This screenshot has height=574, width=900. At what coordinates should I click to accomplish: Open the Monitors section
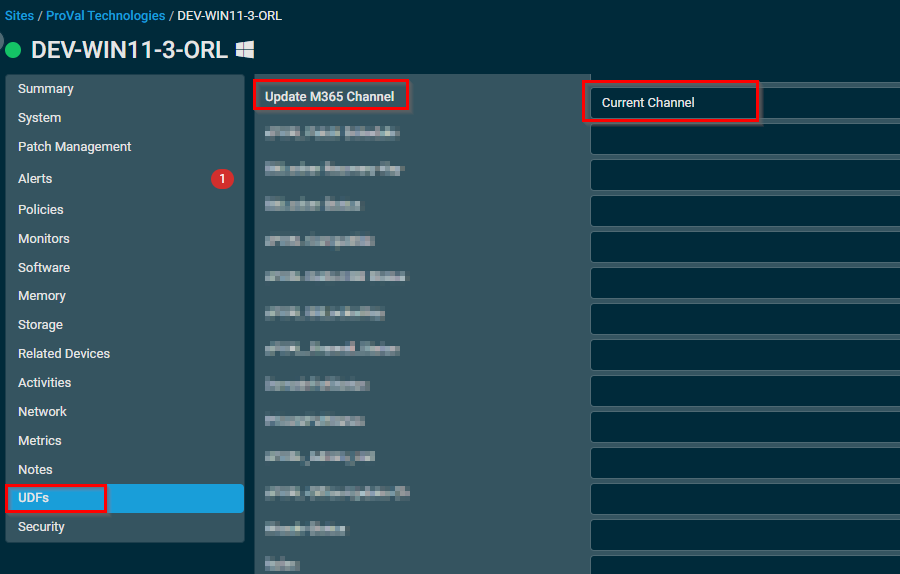click(44, 239)
